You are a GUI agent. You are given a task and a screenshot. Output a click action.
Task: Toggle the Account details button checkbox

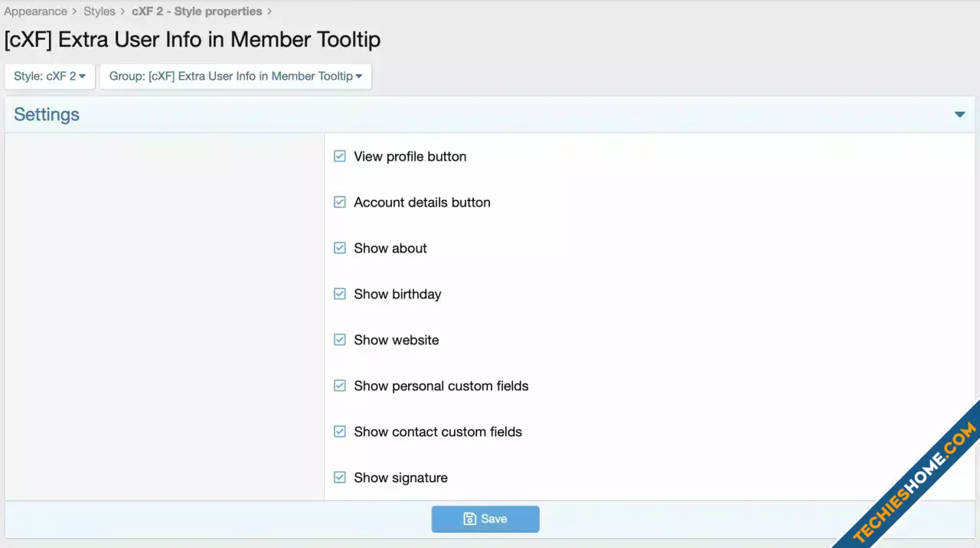340,202
